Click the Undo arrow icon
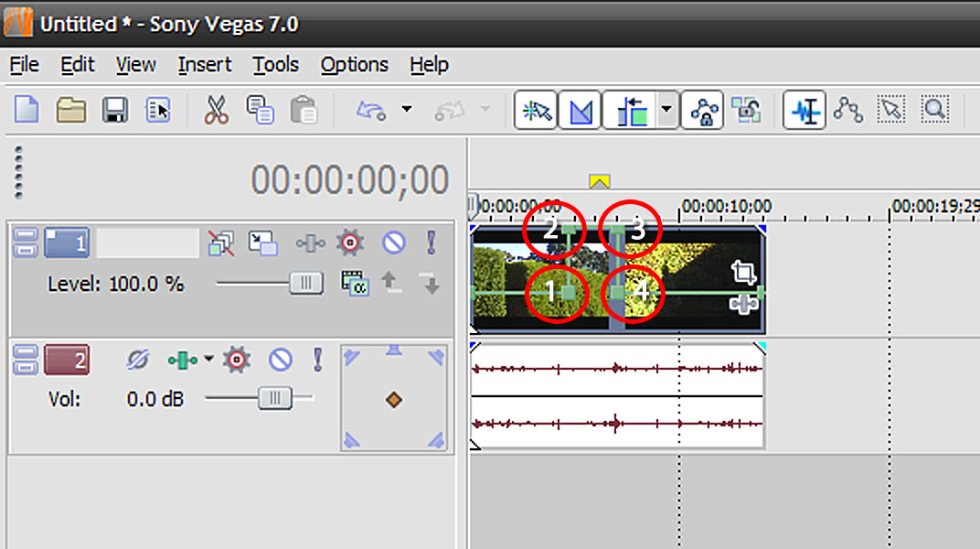 (x=371, y=111)
